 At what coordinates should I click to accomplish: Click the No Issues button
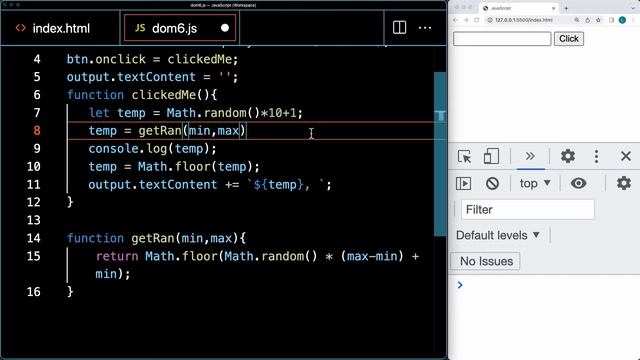point(485,261)
